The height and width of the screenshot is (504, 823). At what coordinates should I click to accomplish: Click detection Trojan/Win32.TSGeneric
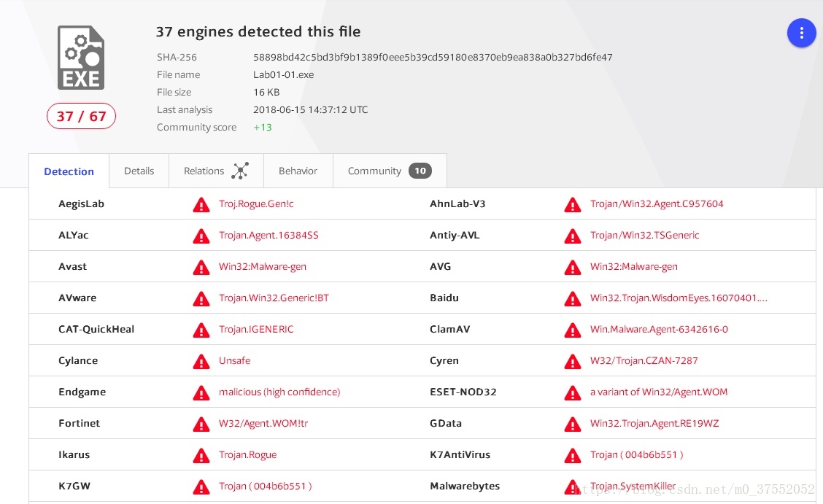(644, 235)
